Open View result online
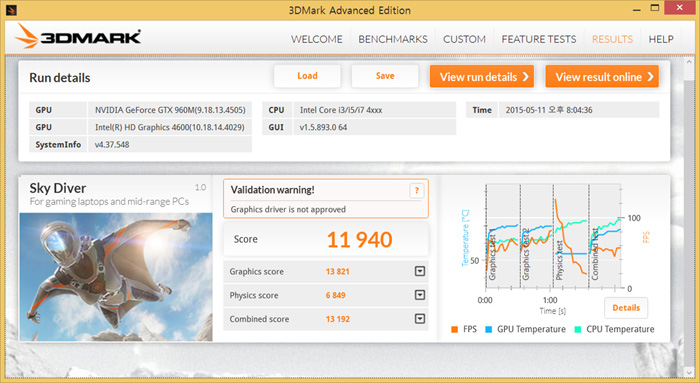 click(602, 77)
